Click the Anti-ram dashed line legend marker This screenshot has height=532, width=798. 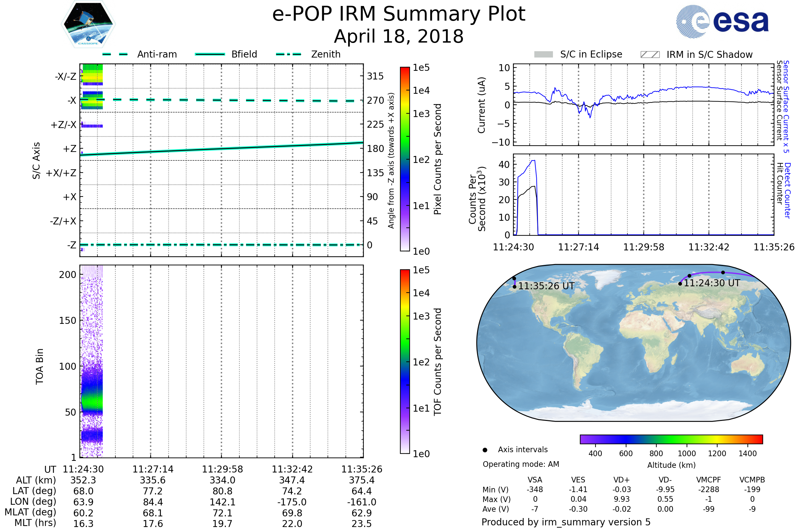point(115,54)
